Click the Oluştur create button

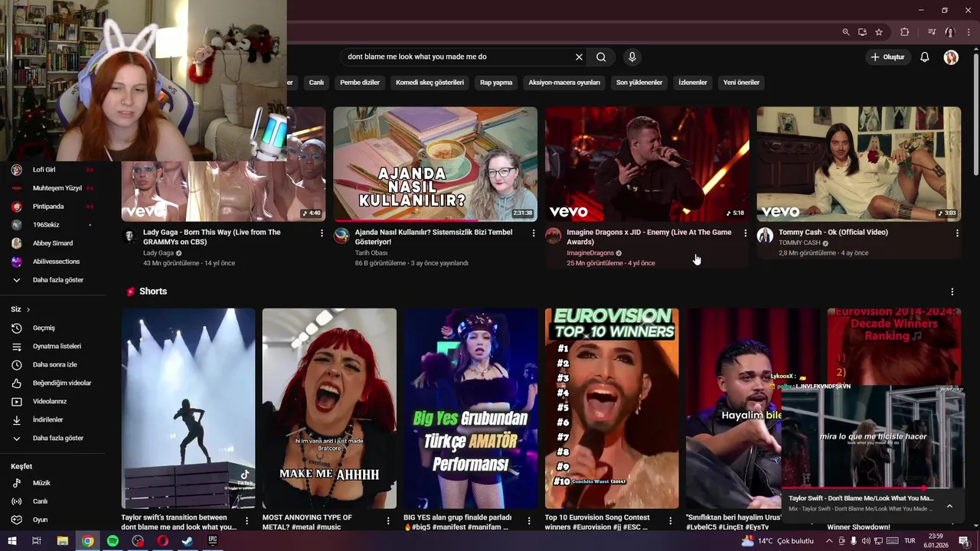click(887, 57)
